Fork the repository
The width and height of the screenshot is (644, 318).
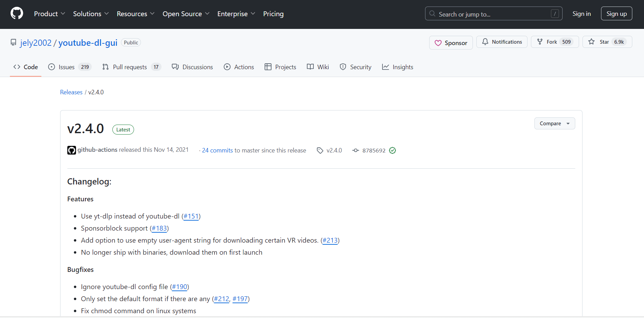click(555, 42)
